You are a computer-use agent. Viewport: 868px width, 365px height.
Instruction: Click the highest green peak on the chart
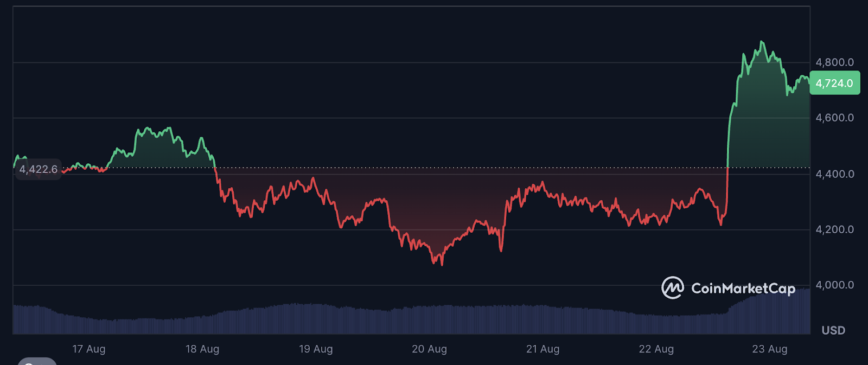point(762,42)
